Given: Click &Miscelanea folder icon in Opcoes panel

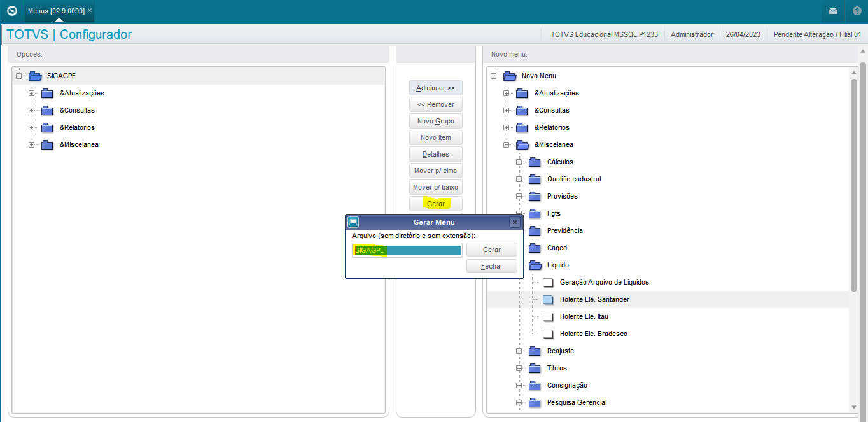Looking at the screenshot, I should 48,144.
